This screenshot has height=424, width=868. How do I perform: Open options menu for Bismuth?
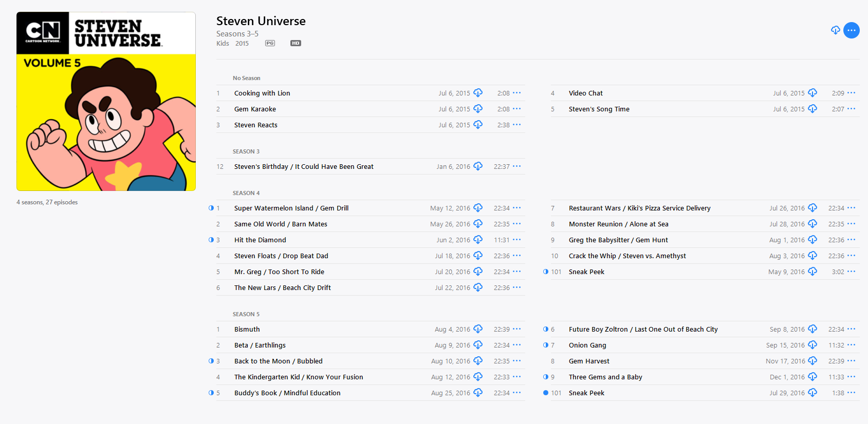[x=517, y=329]
